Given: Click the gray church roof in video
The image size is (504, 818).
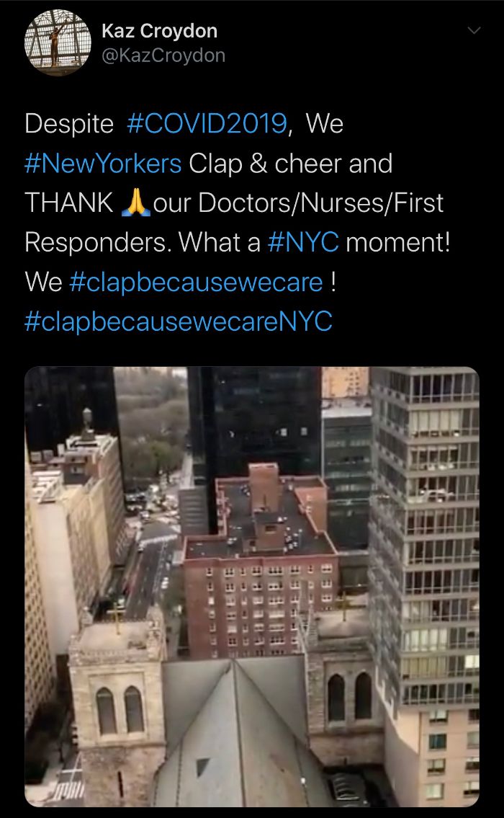Looking at the screenshot, I should pyautogui.click(x=235, y=730).
